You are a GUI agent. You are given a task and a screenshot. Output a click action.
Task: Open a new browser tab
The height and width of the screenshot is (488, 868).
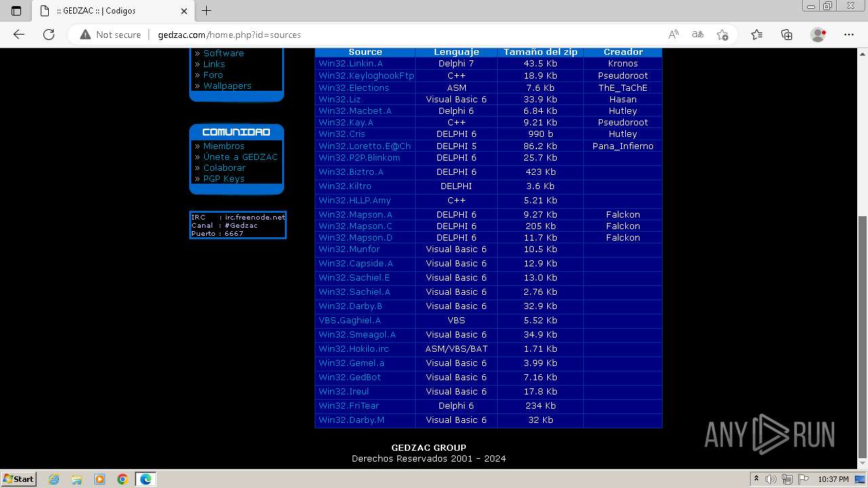coord(207,11)
